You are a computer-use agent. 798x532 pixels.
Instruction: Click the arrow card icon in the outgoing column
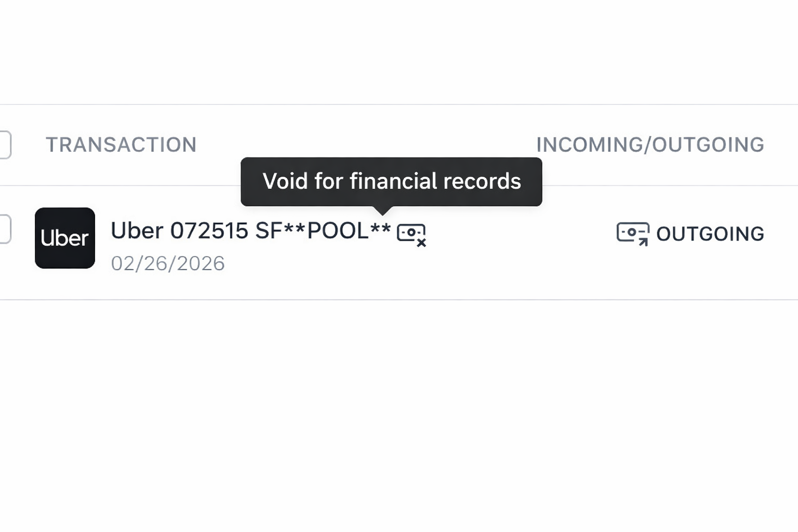pos(632,234)
